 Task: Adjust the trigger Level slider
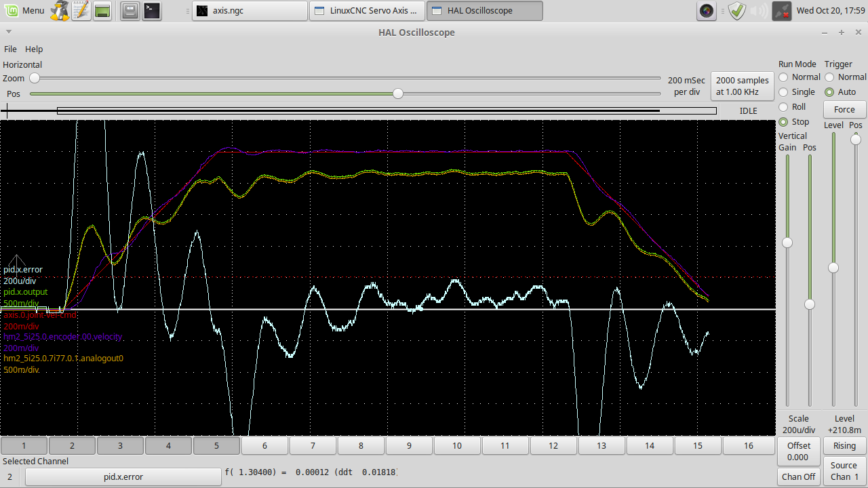pos(833,270)
